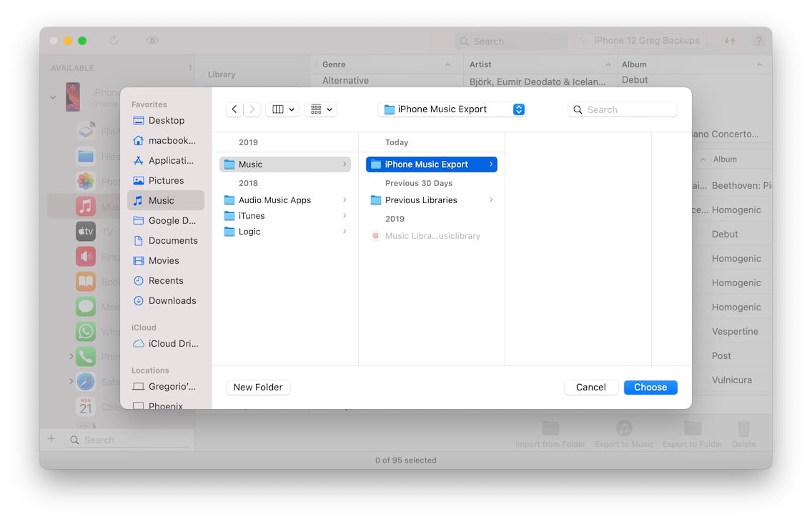Open the help question mark button
The height and width of the screenshot is (522, 812).
758,40
